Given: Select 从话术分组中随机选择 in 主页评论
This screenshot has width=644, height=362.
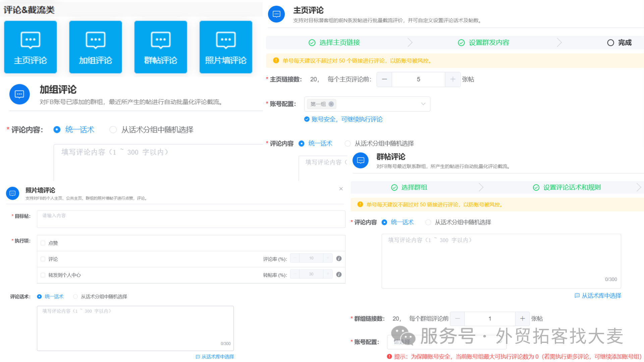Looking at the screenshot, I should [x=347, y=143].
